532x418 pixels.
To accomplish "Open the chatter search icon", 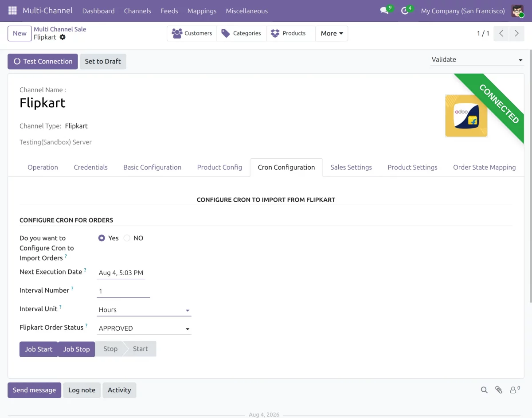I will 484,390.
